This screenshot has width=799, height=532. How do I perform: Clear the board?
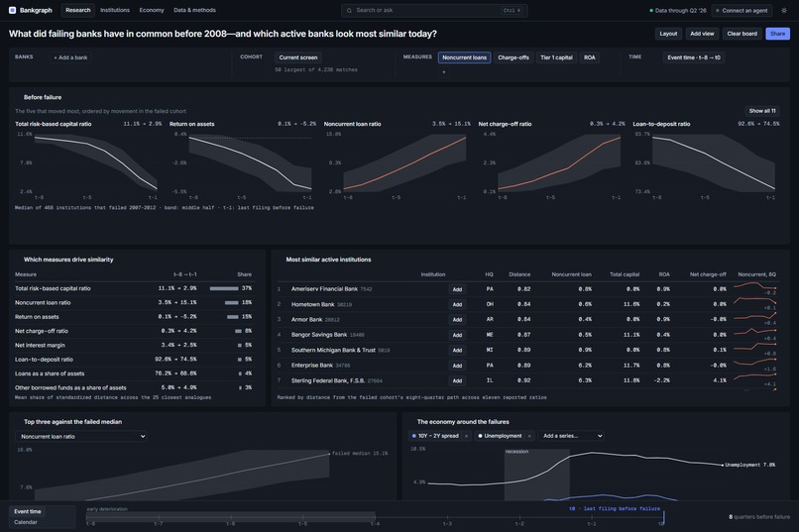tap(742, 34)
